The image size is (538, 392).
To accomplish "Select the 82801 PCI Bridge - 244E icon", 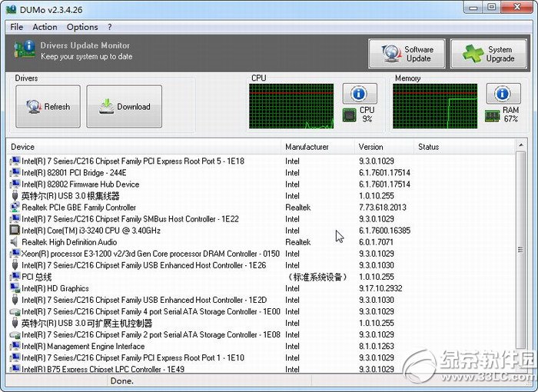I will [15, 172].
